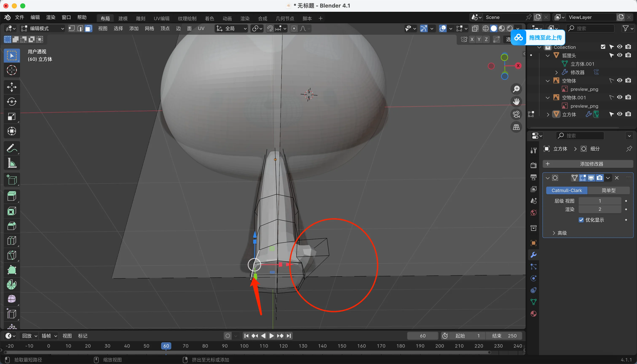
Task: Choose the Extrude Region tool
Action: point(12,196)
